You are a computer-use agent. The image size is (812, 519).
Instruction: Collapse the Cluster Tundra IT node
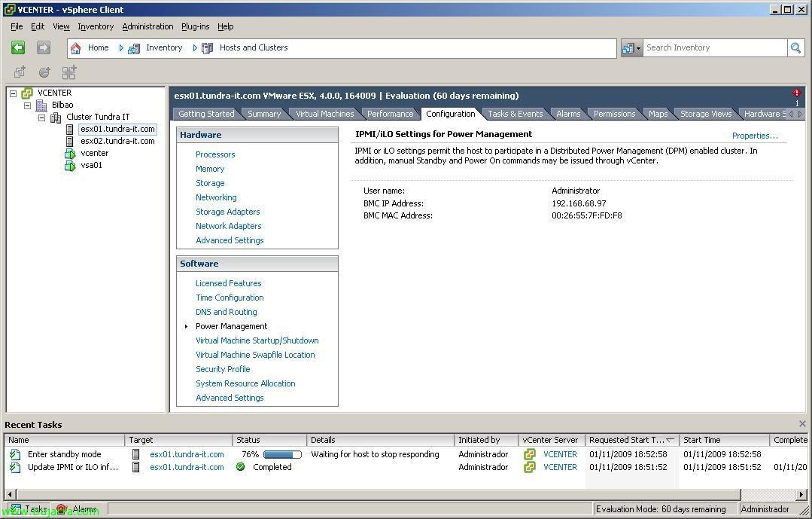point(42,118)
